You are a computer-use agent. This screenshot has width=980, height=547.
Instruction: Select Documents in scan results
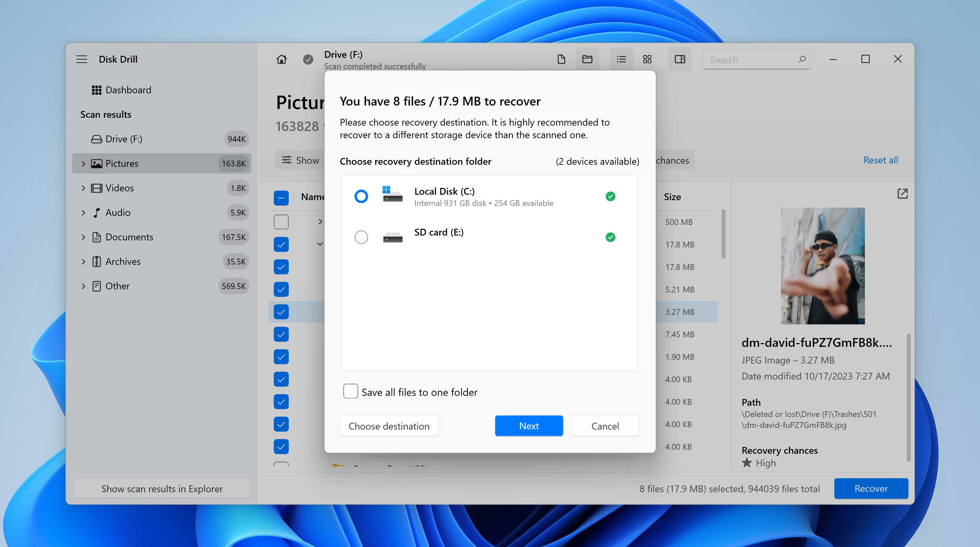click(x=161, y=237)
